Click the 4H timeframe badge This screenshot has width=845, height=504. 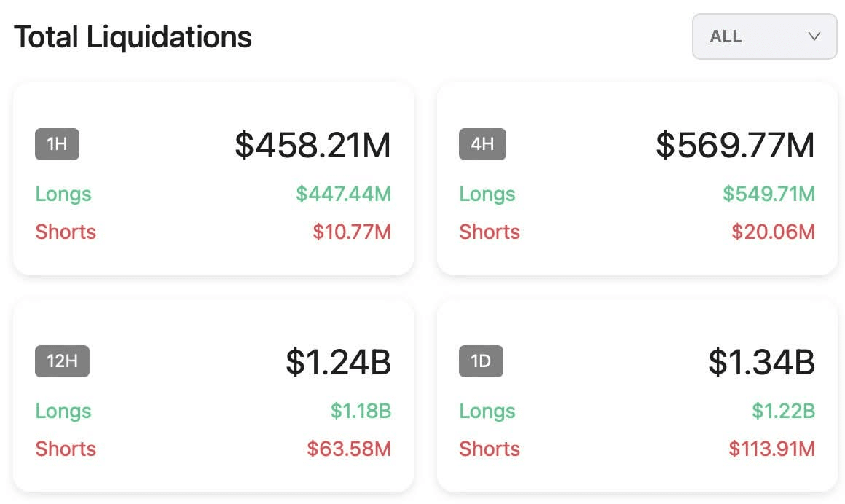(482, 144)
